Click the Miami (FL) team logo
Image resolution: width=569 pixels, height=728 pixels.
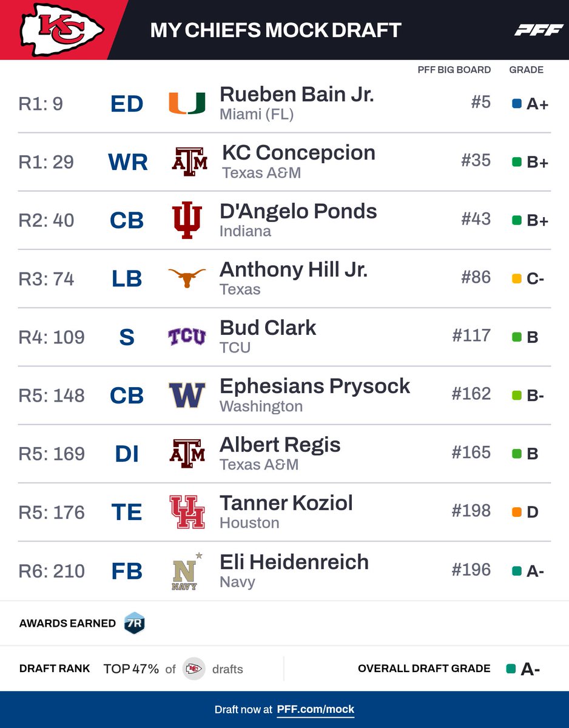point(187,103)
